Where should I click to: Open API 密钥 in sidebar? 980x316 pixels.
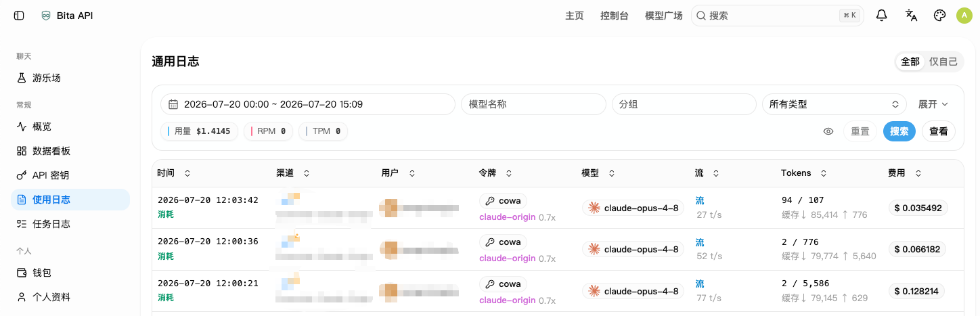click(70, 175)
